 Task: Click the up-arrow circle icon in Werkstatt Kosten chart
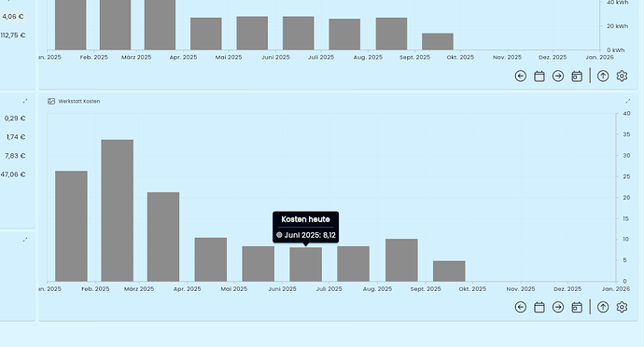(x=603, y=307)
